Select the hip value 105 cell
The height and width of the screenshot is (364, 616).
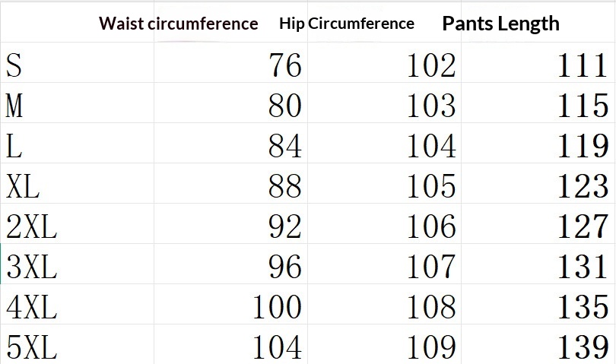(430, 186)
